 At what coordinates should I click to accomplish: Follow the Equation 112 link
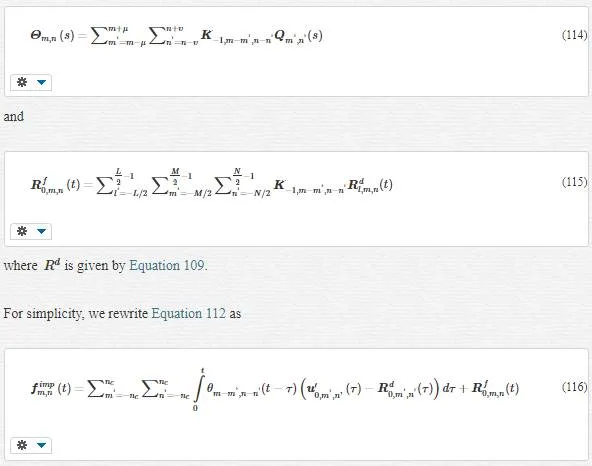click(x=188, y=313)
